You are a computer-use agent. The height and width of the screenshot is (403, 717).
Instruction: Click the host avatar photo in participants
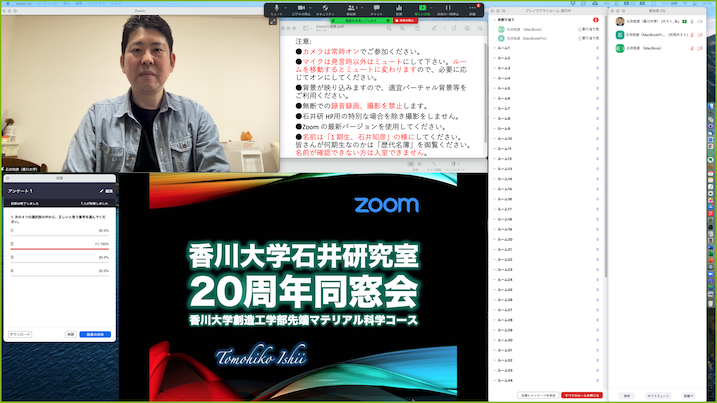[x=620, y=21]
